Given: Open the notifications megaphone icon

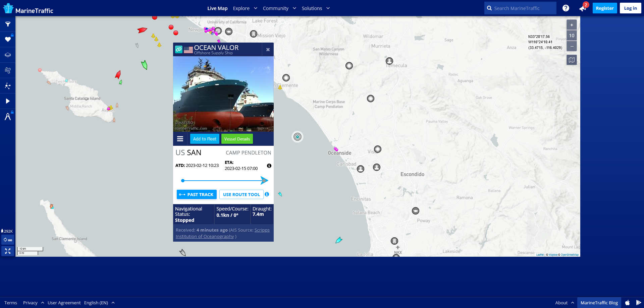Looking at the screenshot, I should click(x=582, y=8).
